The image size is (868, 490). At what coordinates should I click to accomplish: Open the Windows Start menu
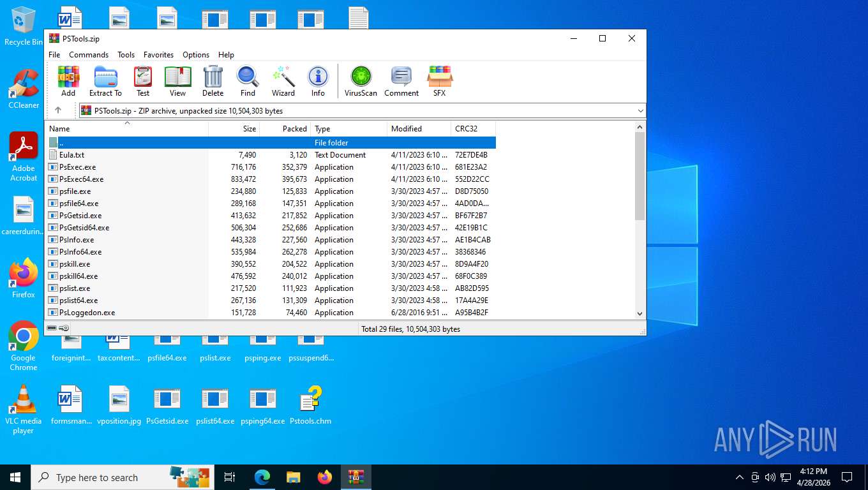click(15, 477)
